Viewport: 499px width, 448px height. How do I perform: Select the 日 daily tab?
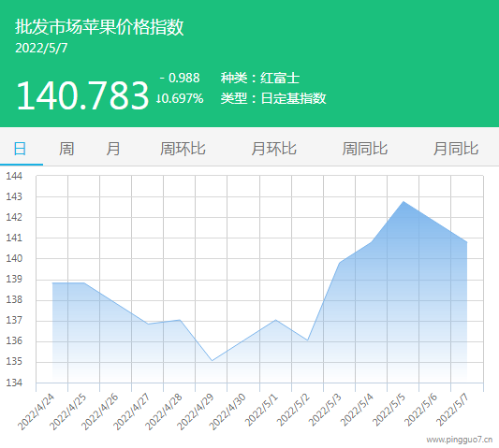click(x=20, y=149)
